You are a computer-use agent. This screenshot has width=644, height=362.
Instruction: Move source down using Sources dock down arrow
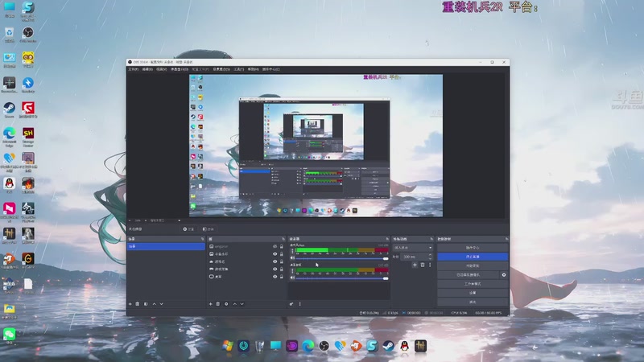pos(242,304)
